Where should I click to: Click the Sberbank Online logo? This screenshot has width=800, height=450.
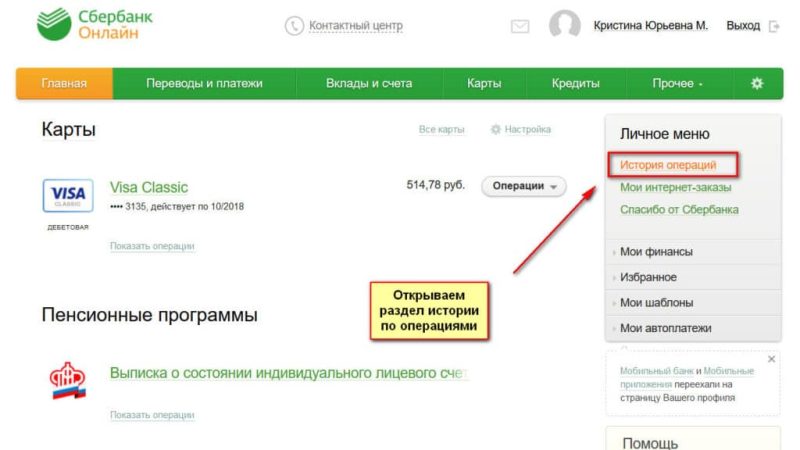point(94,24)
